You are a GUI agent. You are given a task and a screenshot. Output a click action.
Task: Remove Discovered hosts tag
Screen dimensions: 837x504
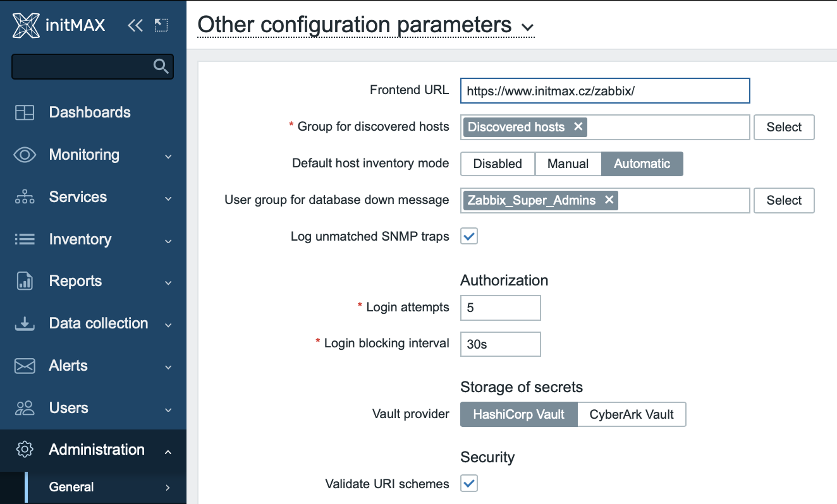(578, 126)
